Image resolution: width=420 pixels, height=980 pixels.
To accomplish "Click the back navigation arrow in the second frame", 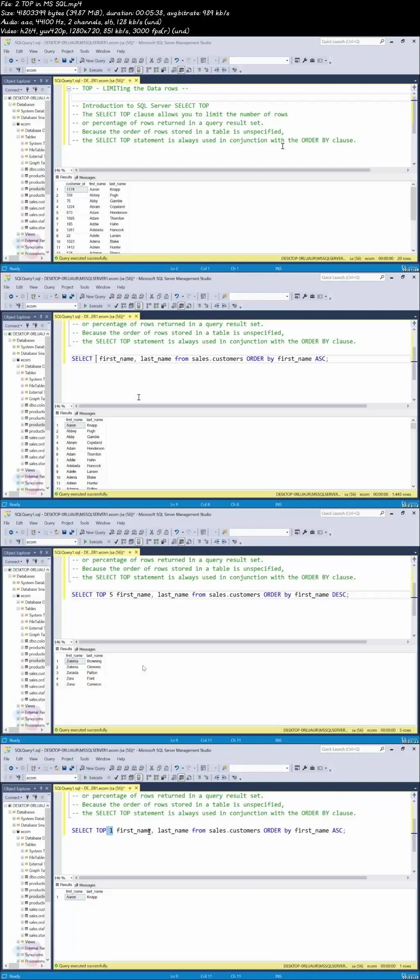I will pyautogui.click(x=11, y=297).
